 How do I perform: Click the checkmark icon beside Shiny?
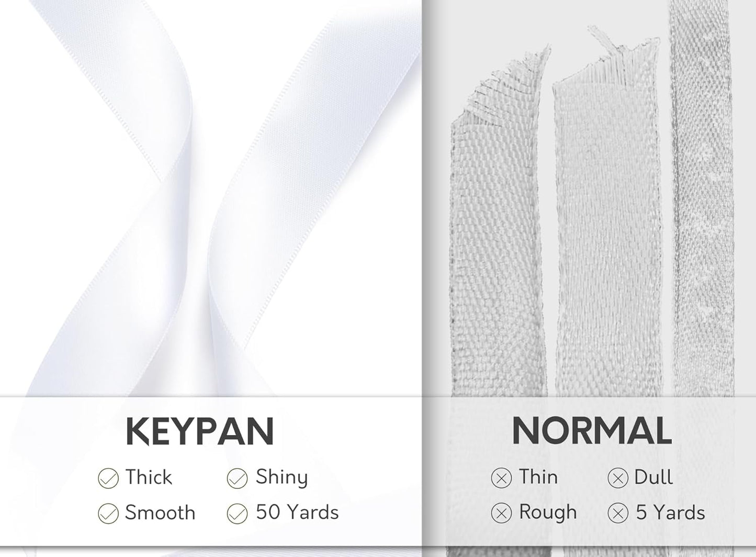[237, 478]
